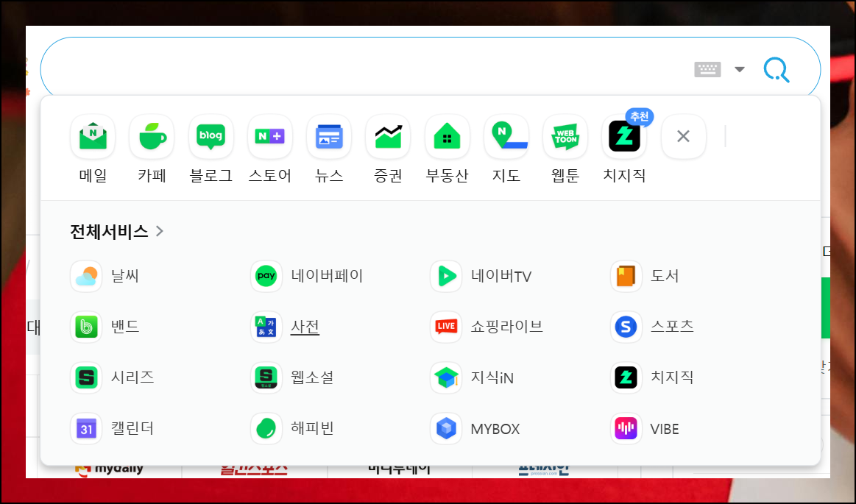
Task: Click the 메일 label under mail icon
Action: pyautogui.click(x=93, y=176)
